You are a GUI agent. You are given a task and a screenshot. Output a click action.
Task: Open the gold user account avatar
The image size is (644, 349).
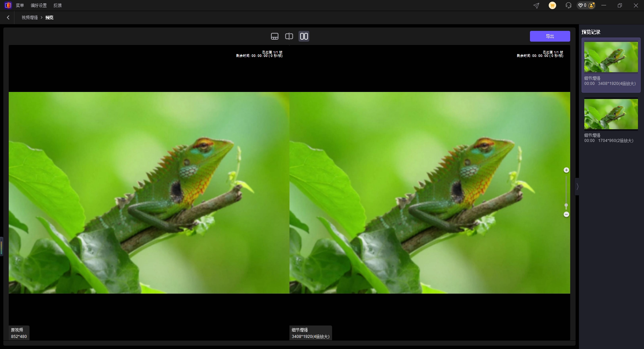click(592, 6)
